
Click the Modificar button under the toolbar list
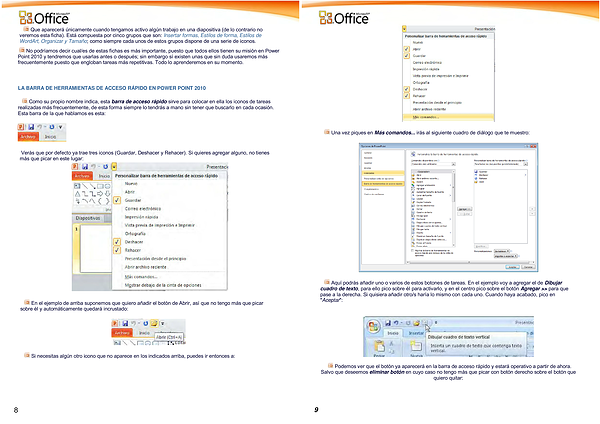[481, 246]
